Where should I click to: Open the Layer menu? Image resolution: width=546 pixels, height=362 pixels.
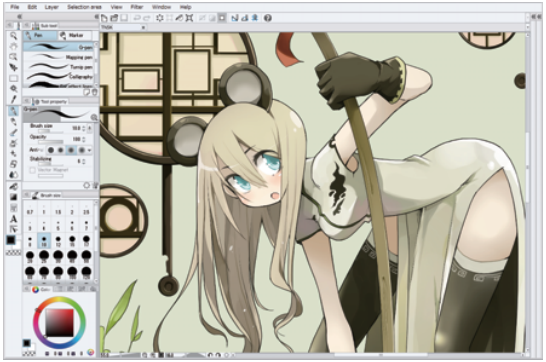click(52, 7)
